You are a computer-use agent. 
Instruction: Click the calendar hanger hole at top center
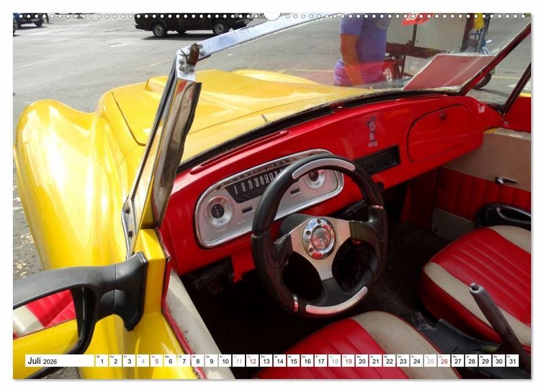[272, 15]
